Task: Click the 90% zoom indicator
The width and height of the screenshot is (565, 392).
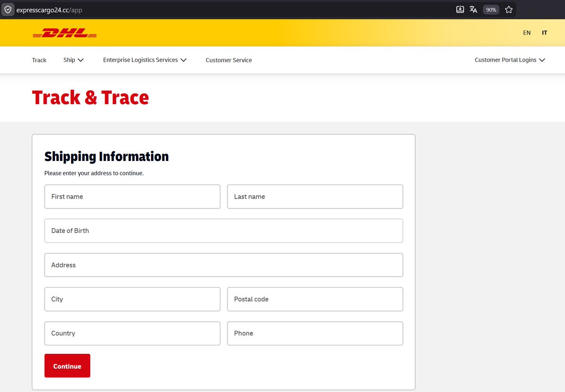Action: tap(491, 9)
